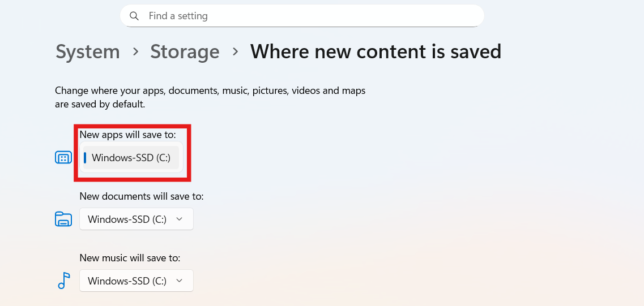Screen dimensions: 644x306
Task: Click the magnifying glass search icon
Action: click(134, 16)
